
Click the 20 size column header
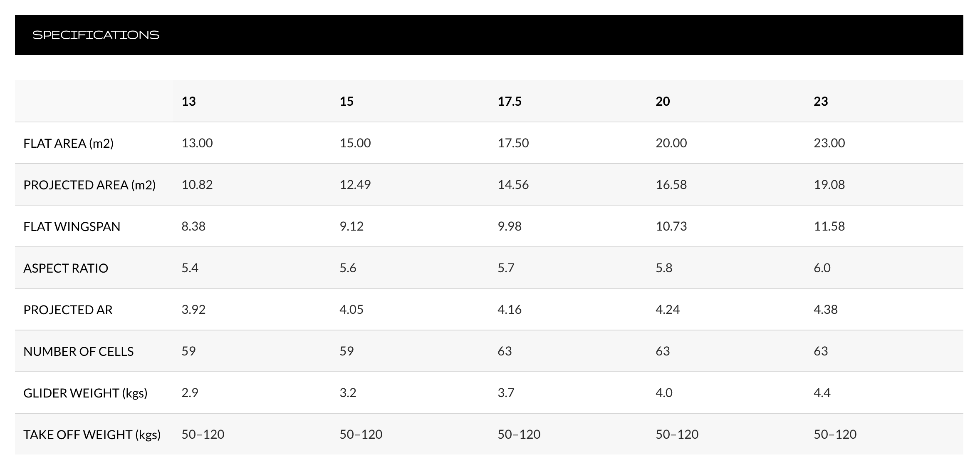click(663, 101)
